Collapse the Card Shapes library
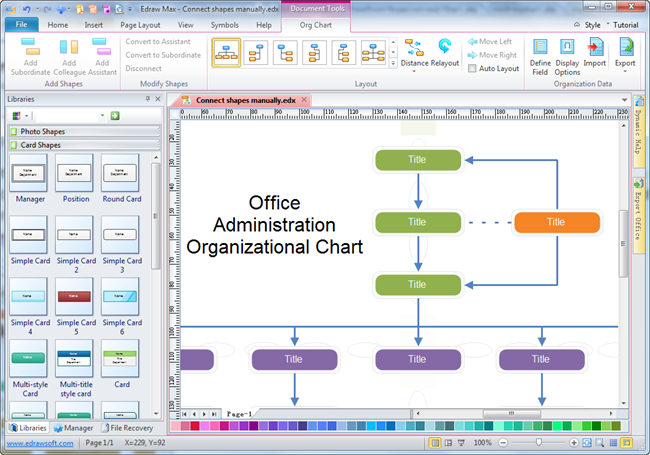650x455 pixels. tap(84, 145)
